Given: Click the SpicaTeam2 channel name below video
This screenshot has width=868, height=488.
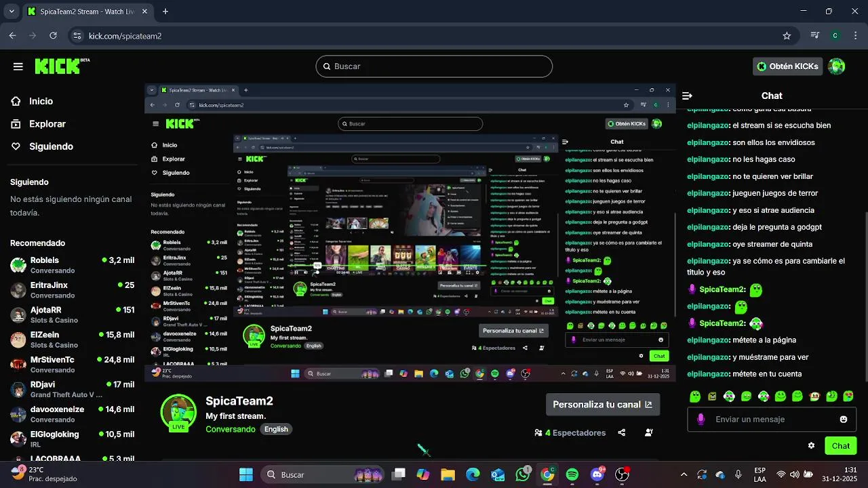Looking at the screenshot, I should click(239, 401).
